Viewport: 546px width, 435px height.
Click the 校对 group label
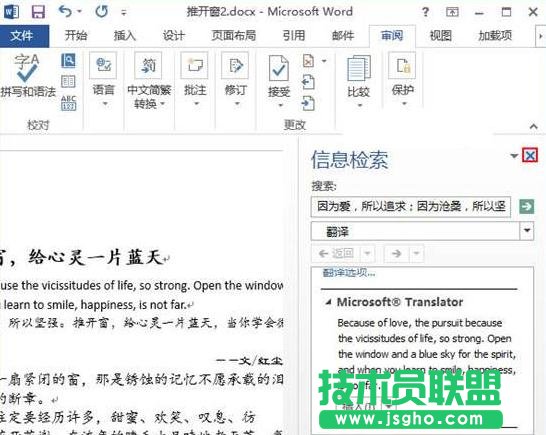pos(38,125)
